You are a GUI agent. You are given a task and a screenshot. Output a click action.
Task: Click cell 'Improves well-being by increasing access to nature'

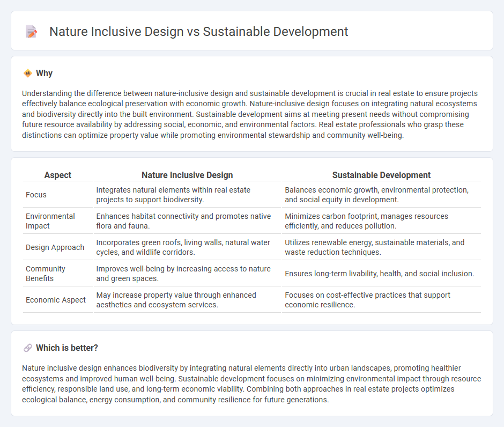click(188, 274)
